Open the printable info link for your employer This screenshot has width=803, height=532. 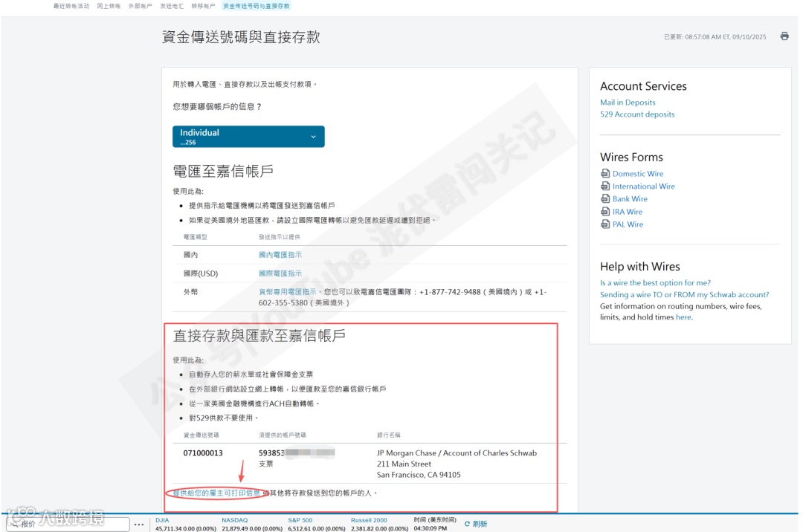click(x=216, y=493)
